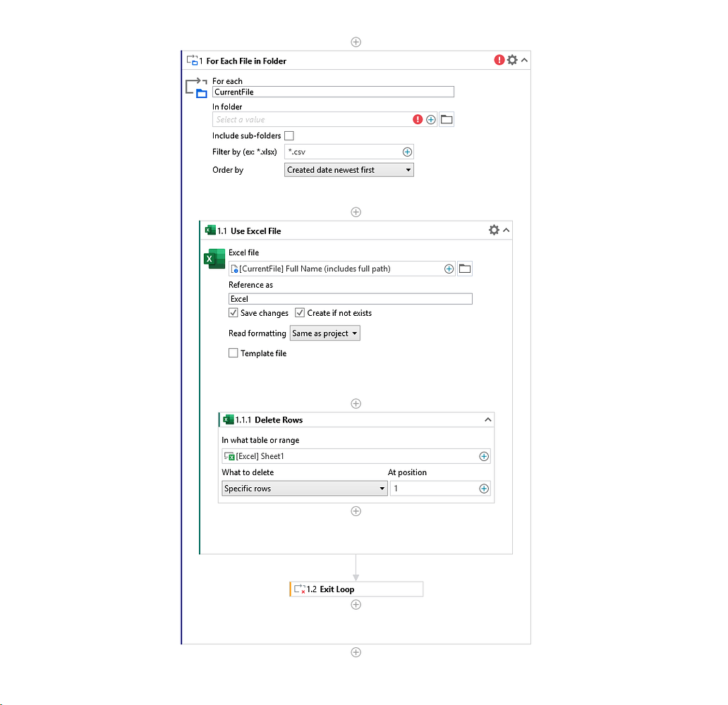Click variable selector on the At position field
728x705 pixels.
point(484,488)
